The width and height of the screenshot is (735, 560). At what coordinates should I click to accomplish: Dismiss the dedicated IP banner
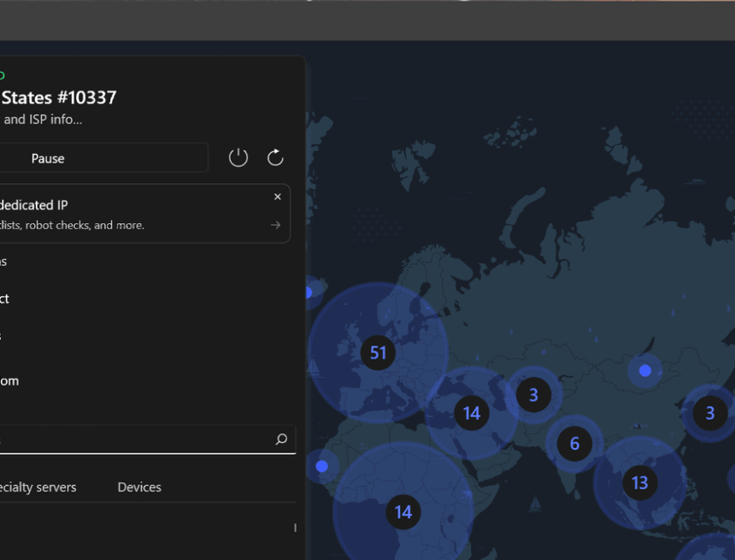(277, 197)
